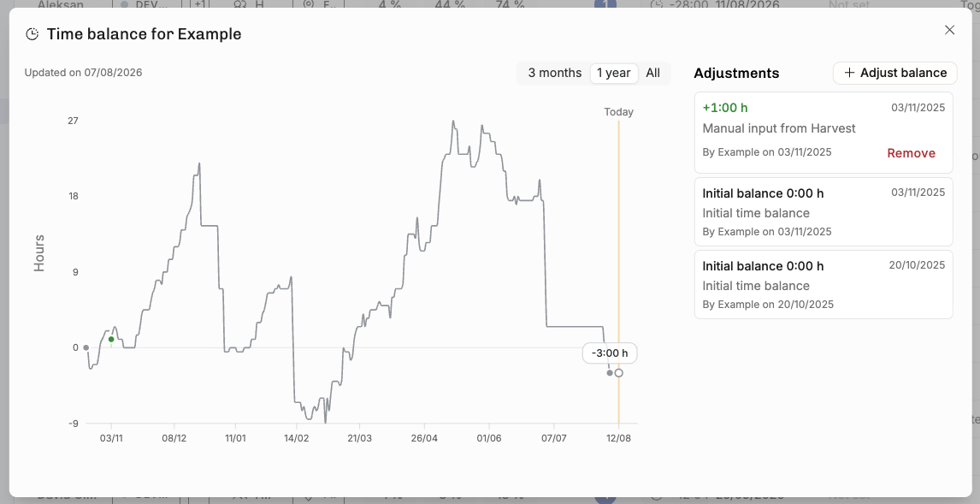Select the 1 year range
Viewport: 980px width, 504px height.
coord(614,74)
